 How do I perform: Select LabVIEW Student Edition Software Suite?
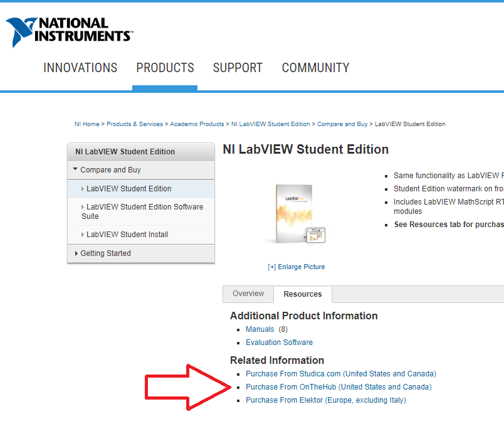click(x=141, y=211)
